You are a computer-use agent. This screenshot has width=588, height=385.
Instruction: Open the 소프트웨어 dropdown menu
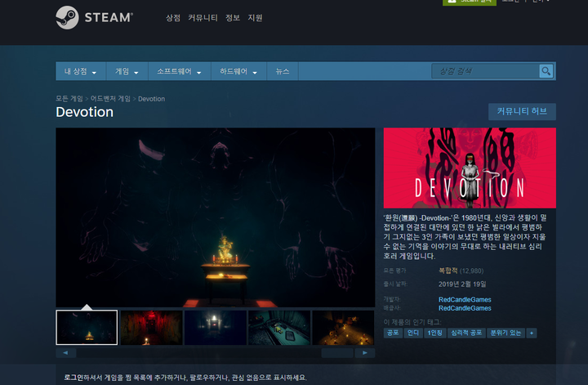[x=179, y=72]
